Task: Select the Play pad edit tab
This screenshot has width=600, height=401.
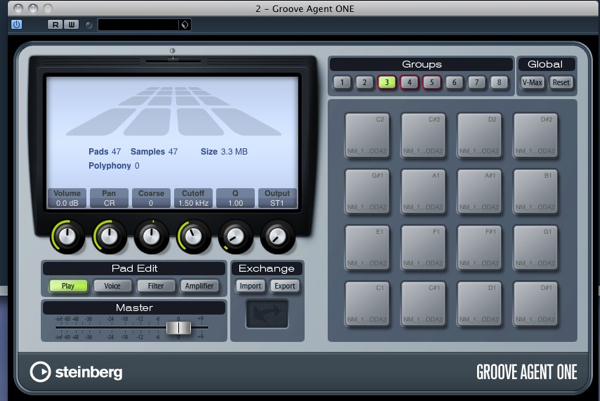Action: pos(68,286)
